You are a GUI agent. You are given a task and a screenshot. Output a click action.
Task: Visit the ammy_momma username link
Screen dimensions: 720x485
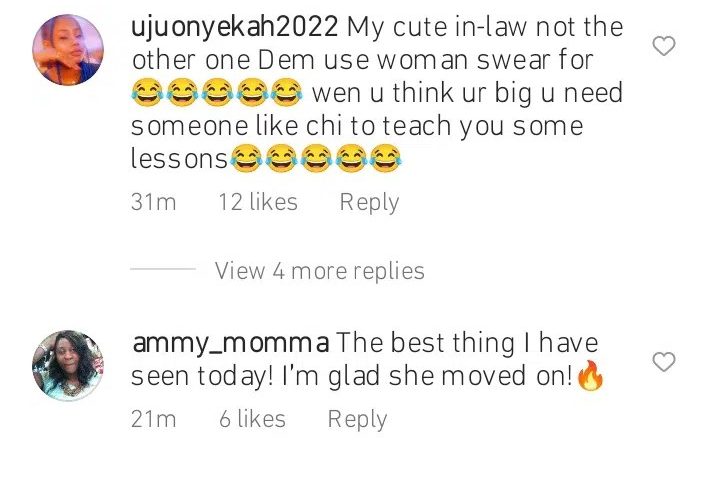pyautogui.click(x=231, y=344)
